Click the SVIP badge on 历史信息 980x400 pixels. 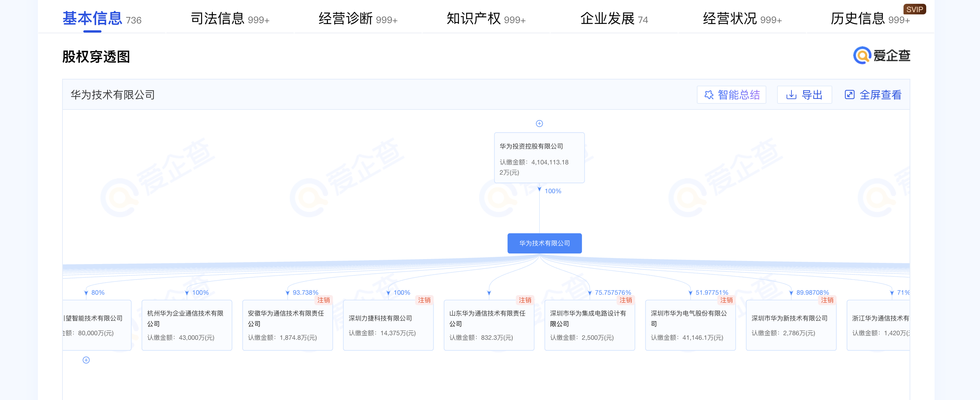[x=914, y=9]
